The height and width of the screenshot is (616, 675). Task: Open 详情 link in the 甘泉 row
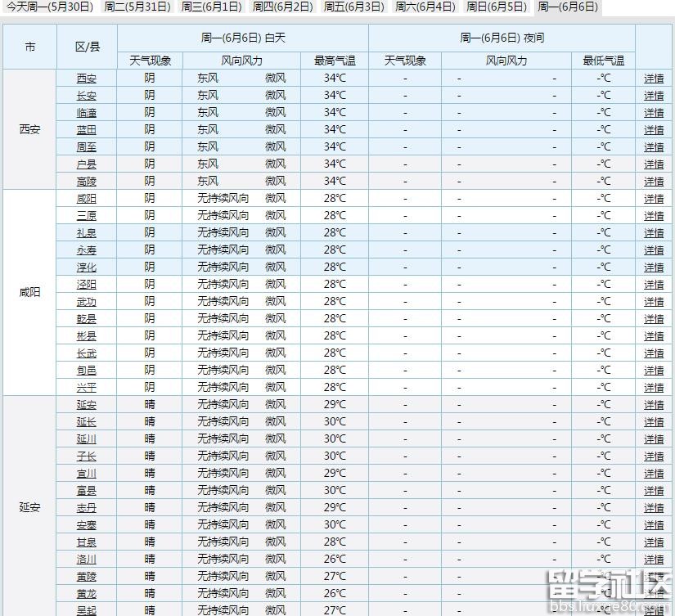coord(654,542)
